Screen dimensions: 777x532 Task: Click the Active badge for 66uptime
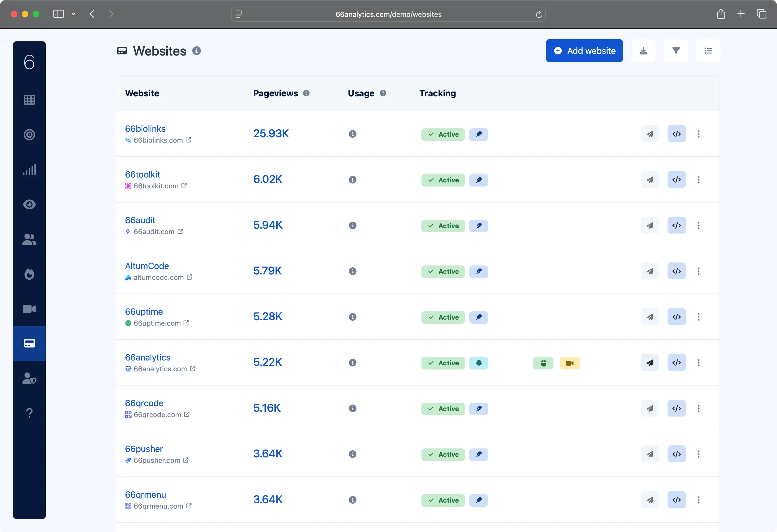(x=443, y=317)
